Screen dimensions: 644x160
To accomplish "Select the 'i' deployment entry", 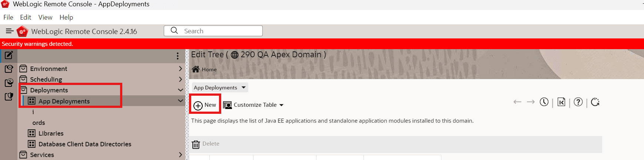I will pos(33,112).
